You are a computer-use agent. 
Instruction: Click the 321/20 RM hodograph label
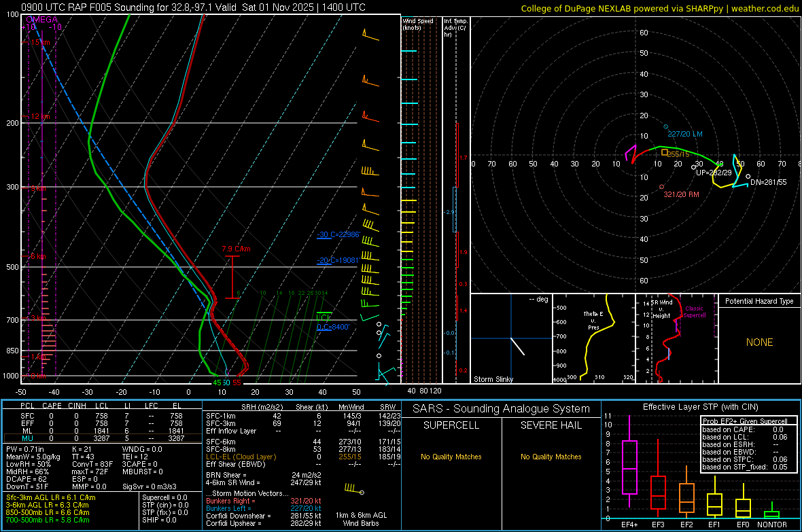pyautogui.click(x=681, y=194)
